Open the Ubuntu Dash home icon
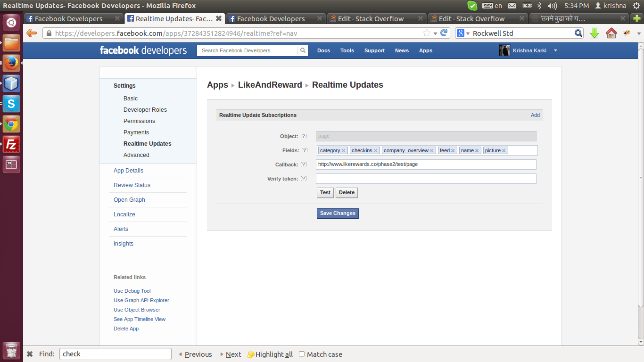This screenshot has width=644, height=362. pyautogui.click(x=11, y=22)
